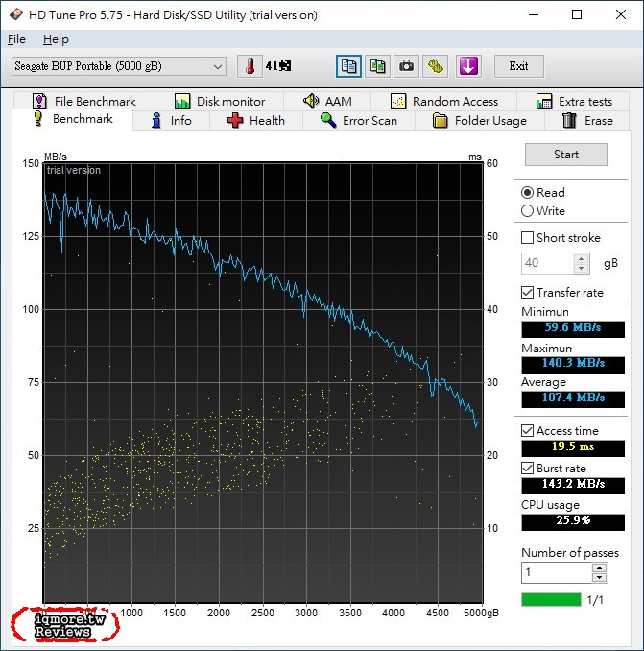This screenshot has height=651, width=644.
Task: Copy benchmark results as text to clipboard
Action: pos(349,66)
